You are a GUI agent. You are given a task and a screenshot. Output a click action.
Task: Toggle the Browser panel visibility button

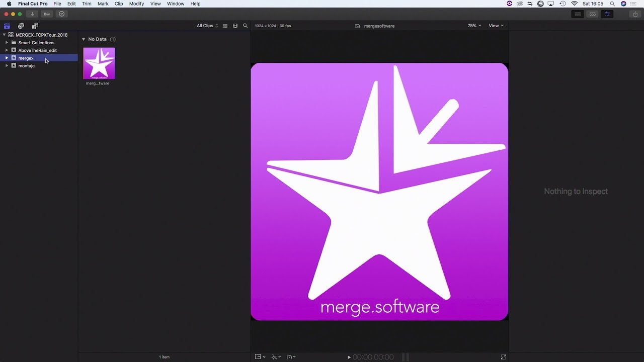(x=578, y=14)
